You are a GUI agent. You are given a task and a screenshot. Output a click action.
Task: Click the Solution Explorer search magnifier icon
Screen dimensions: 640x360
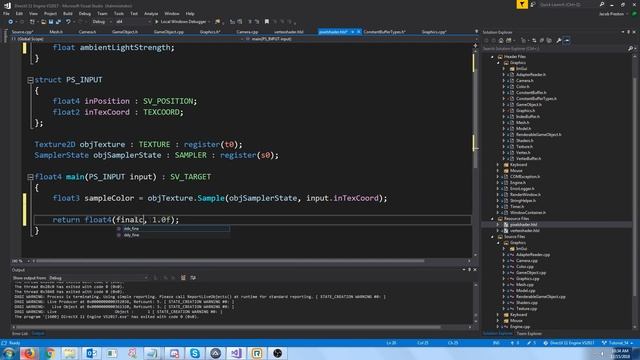pyautogui.click(x=630, y=49)
